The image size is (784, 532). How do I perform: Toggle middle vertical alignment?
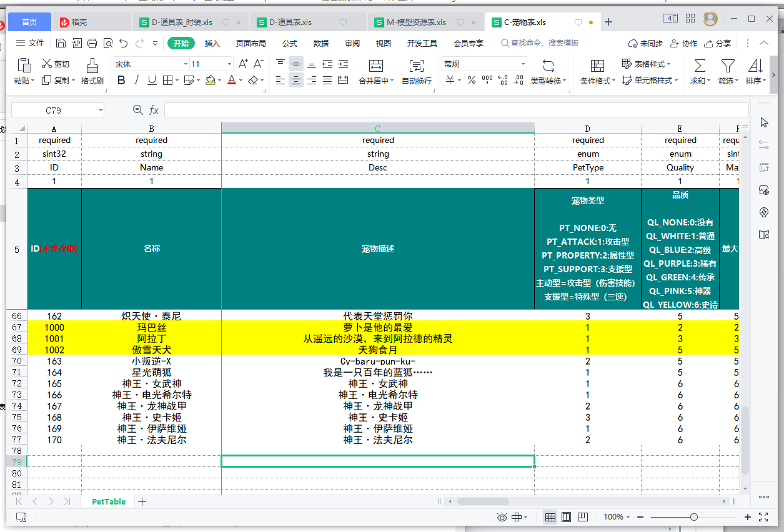point(296,64)
